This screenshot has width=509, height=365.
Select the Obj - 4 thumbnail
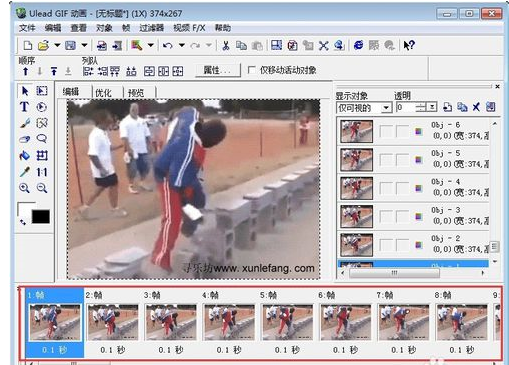pos(356,188)
